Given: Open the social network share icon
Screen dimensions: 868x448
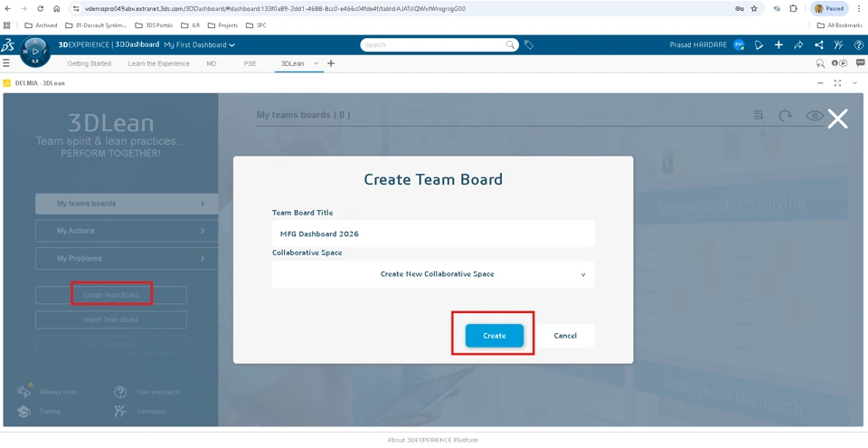Looking at the screenshot, I should pos(819,45).
